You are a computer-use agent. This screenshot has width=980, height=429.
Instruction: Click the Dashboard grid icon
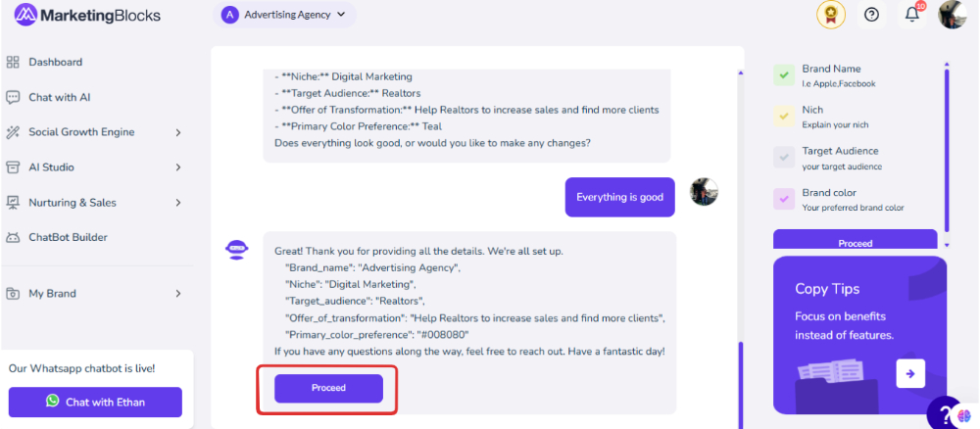[x=13, y=62]
